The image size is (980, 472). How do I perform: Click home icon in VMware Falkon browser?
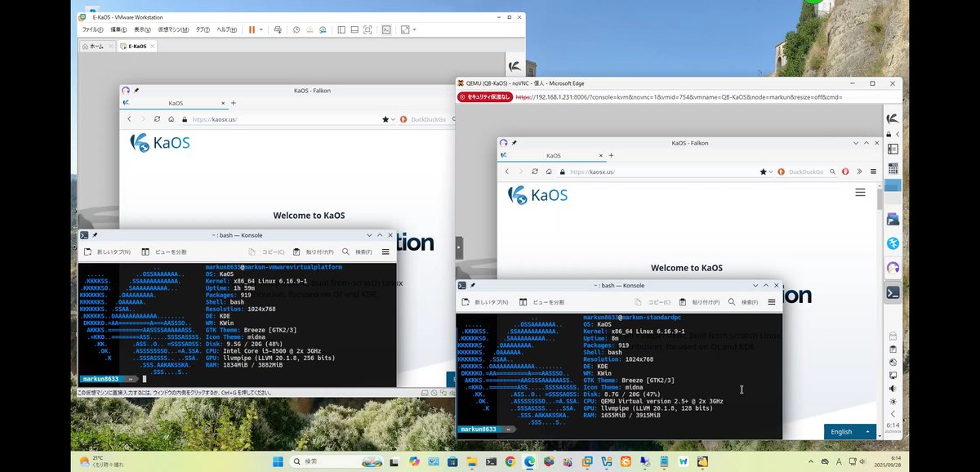170,119
